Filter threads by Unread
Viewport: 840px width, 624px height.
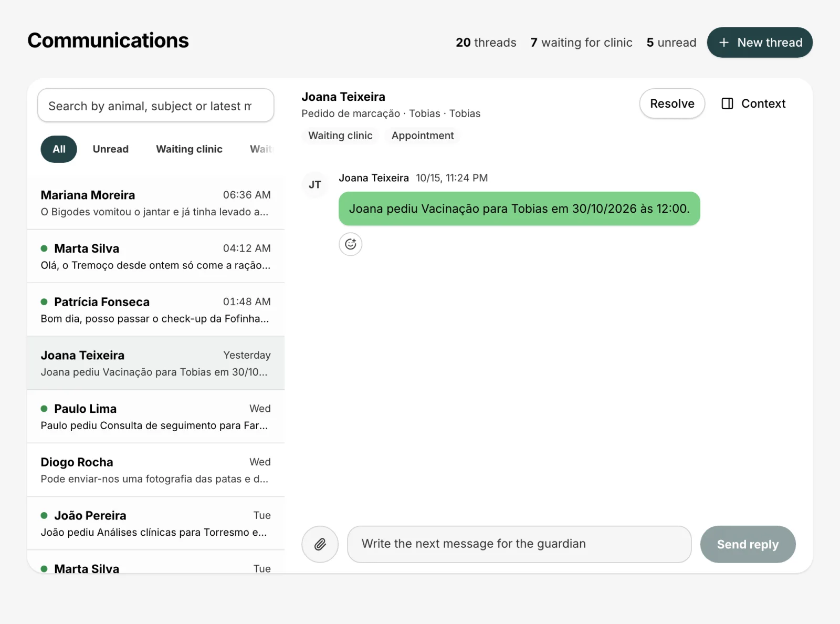(x=111, y=149)
